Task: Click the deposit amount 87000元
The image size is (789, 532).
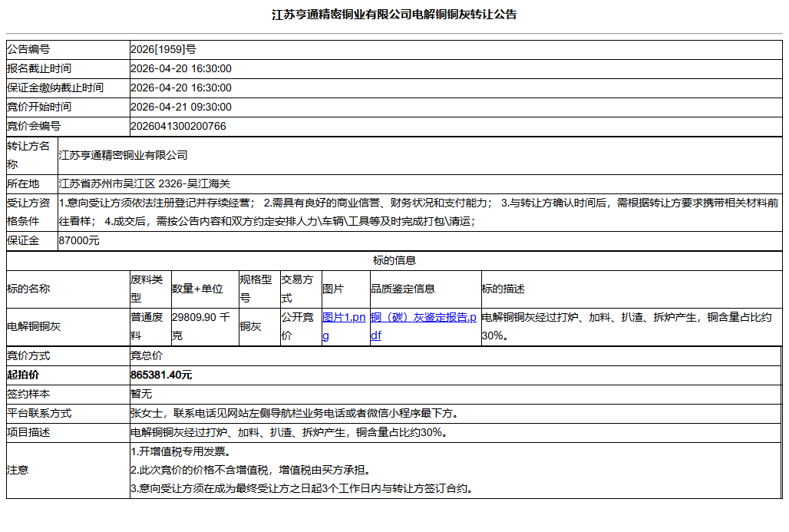Action: (79, 240)
